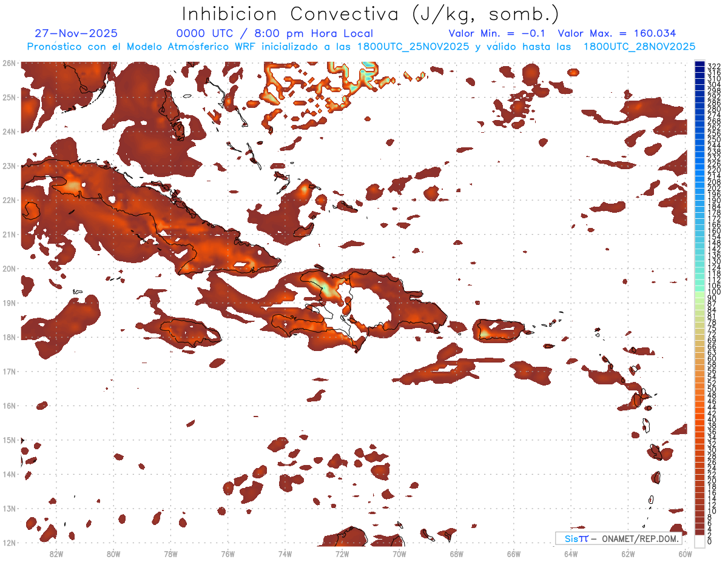Click the 25N latitude label
Viewport: 728px width, 562px height.
[8, 97]
